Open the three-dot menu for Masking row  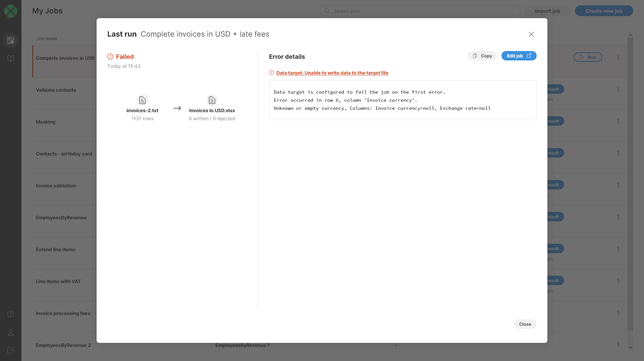(618, 122)
